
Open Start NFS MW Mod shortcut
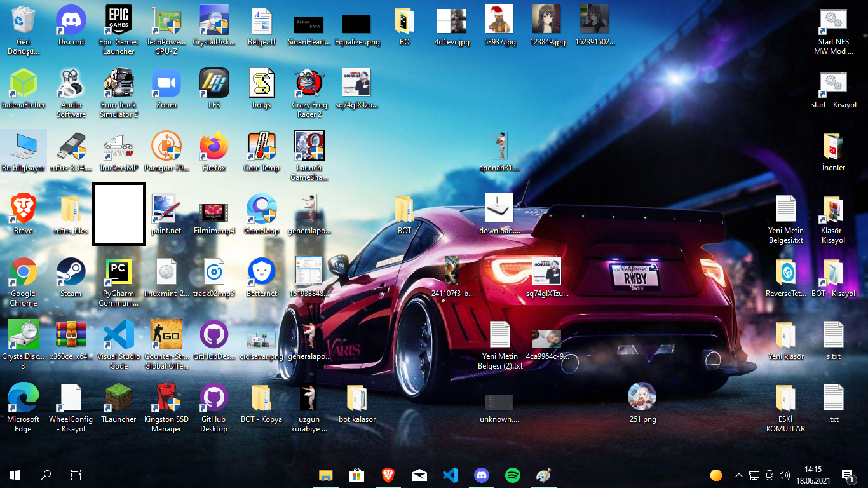[x=834, y=32]
